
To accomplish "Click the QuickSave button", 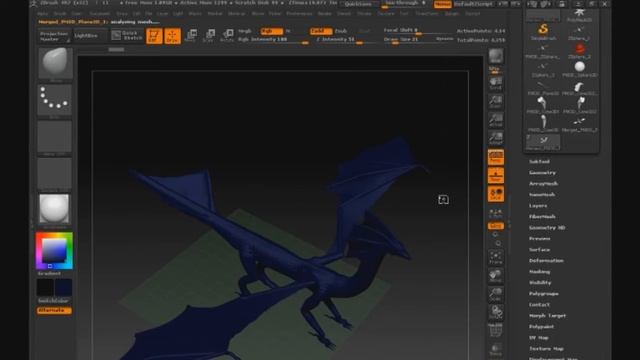I will [x=358, y=4].
